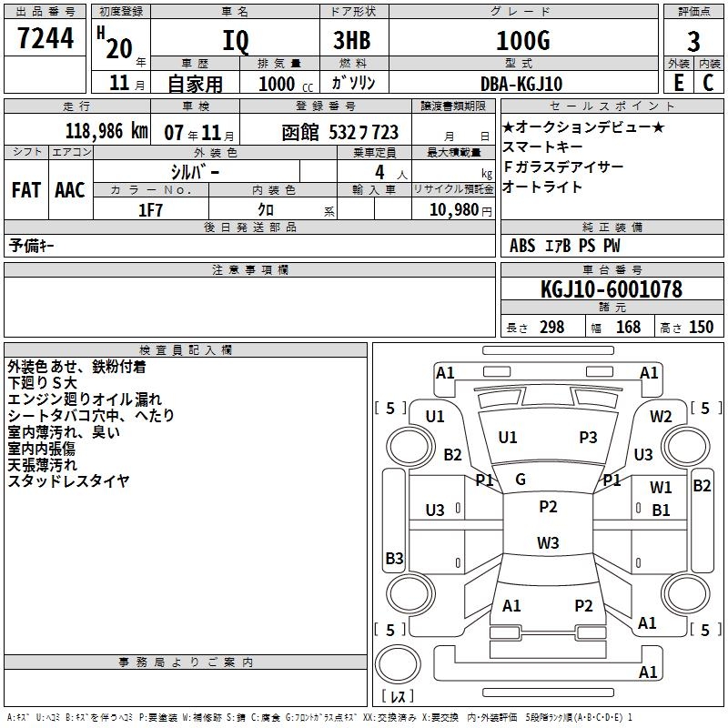Select inspector note 室内内張傷
728x728 pixels.
[42, 449]
